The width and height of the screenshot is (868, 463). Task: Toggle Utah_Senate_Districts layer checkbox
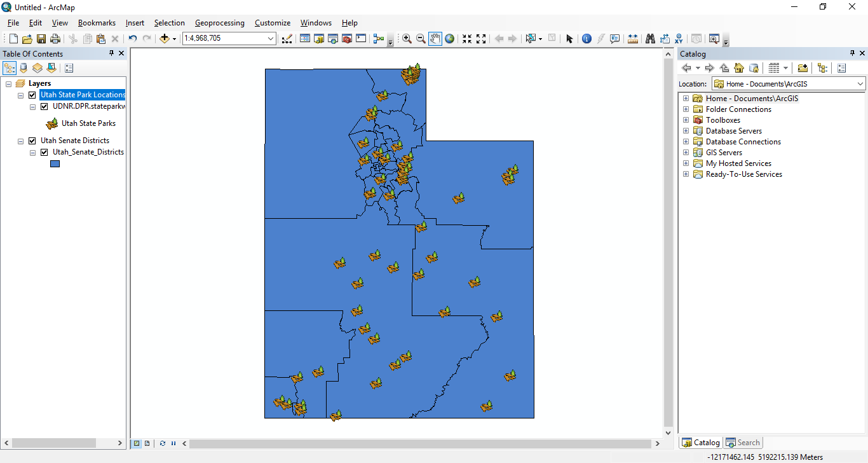click(x=44, y=152)
